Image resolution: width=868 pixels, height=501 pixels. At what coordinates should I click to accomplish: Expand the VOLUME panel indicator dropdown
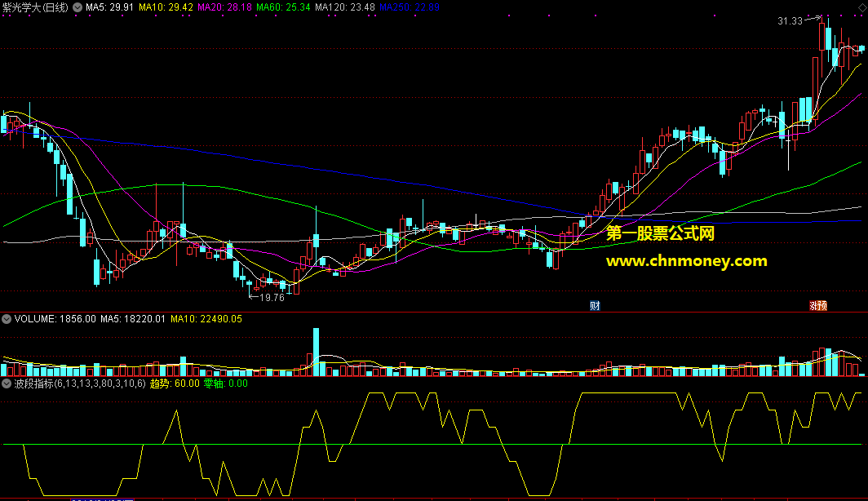(7, 319)
